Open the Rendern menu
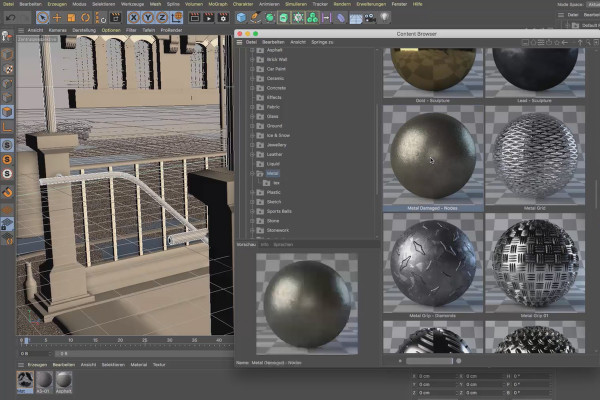 pyautogui.click(x=342, y=4)
